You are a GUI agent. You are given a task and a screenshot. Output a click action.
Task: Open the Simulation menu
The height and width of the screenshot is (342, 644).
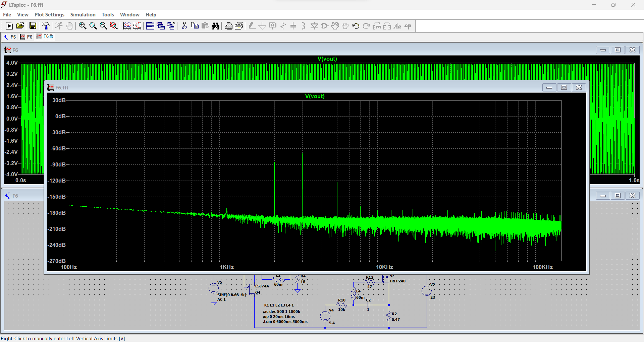pos(83,14)
